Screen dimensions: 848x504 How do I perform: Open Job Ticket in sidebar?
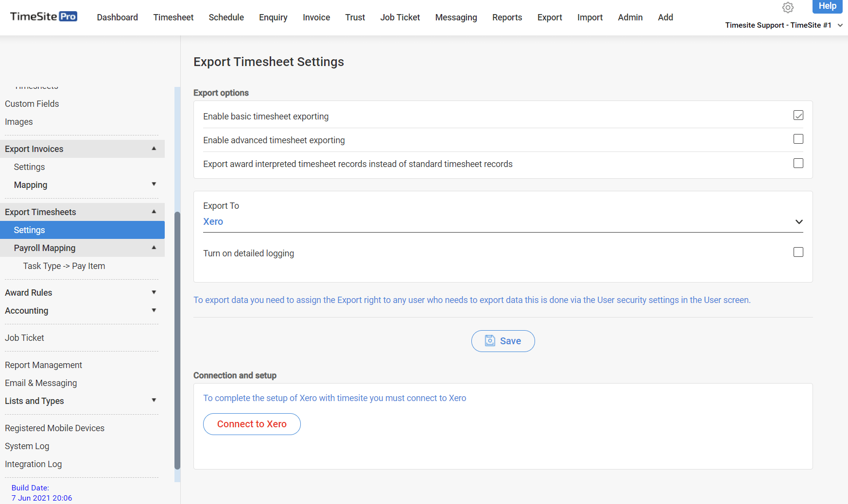(x=24, y=338)
